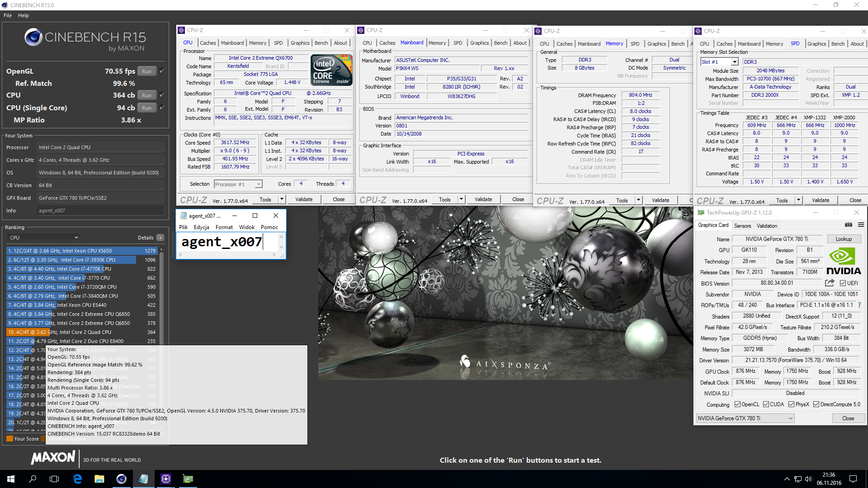Switch to Sensors tab in GPU-Z
Viewport: 868px width, 488px height.
pos(742,226)
